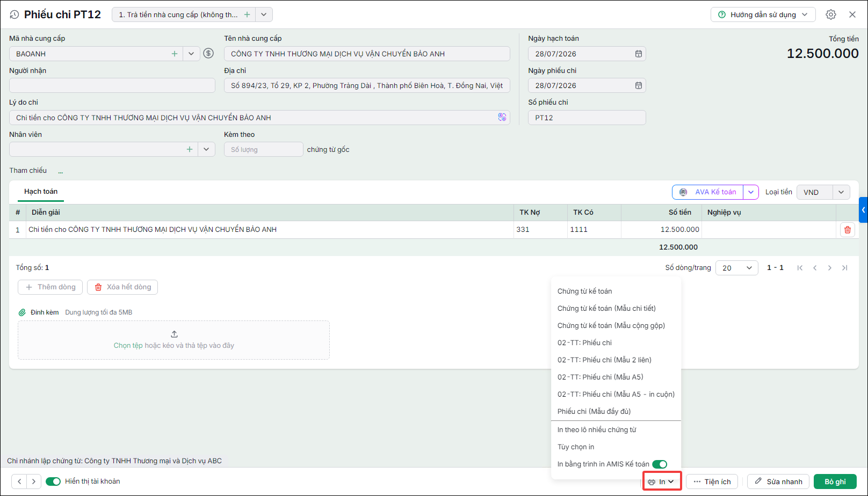This screenshot has width=868, height=496.
Task: Click the Kèm theo Số lượng field
Action: (264, 149)
